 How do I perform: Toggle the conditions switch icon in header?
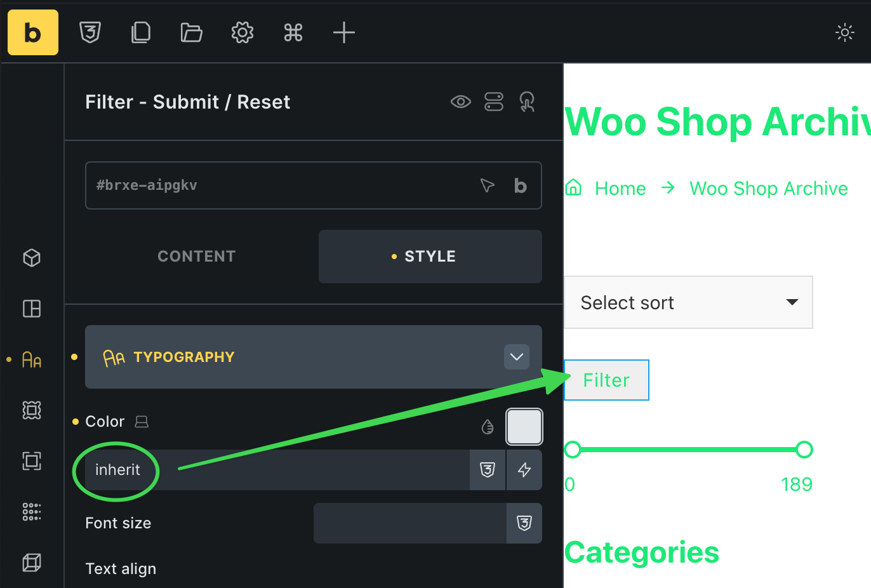(494, 102)
